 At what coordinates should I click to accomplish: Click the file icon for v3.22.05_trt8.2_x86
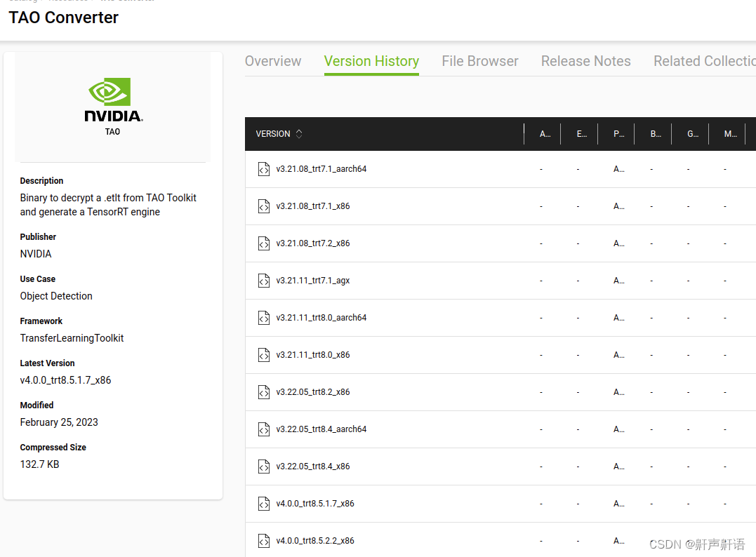tap(264, 391)
